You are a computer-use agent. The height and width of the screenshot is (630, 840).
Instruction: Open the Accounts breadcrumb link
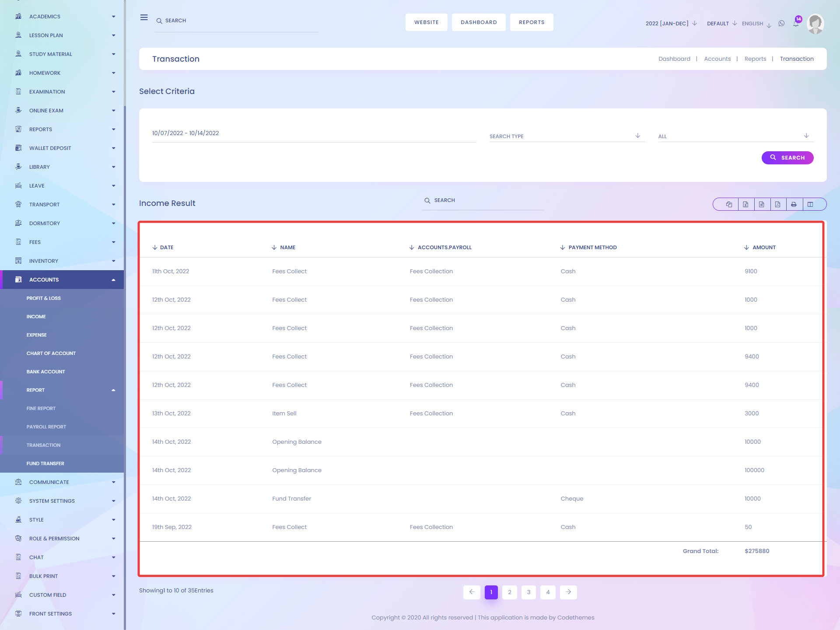click(717, 59)
